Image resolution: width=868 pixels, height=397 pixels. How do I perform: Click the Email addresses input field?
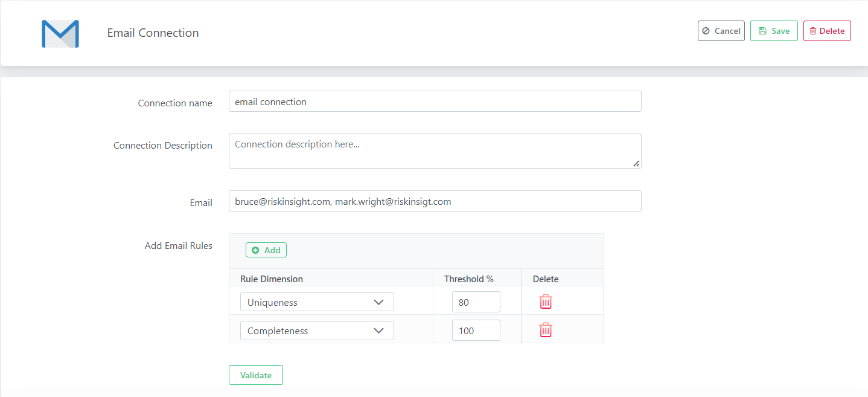[x=435, y=201]
